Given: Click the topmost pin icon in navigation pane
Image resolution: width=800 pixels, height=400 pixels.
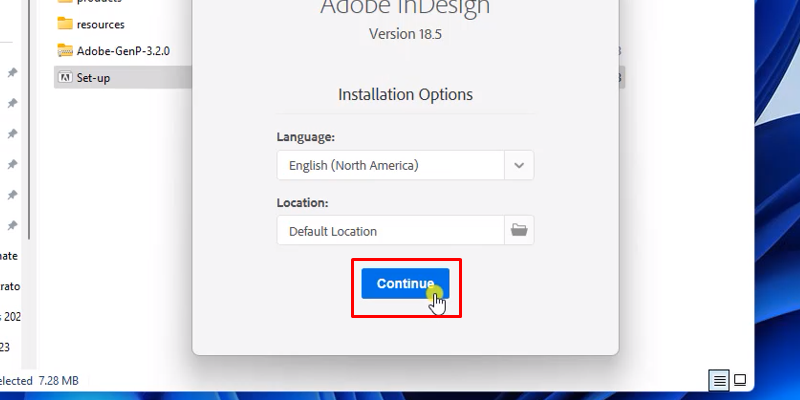Looking at the screenshot, I should [12, 74].
